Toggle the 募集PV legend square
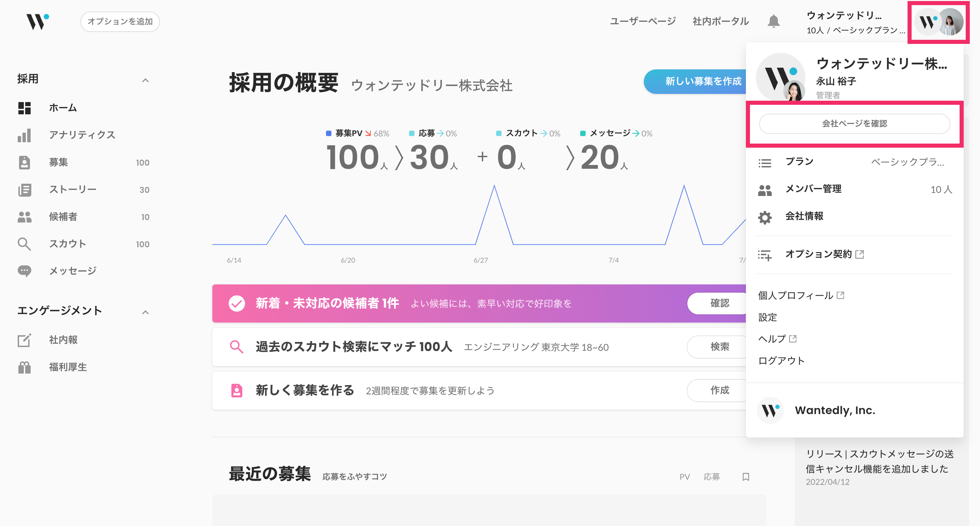Viewport: 980px width, 526px height. 329,133
